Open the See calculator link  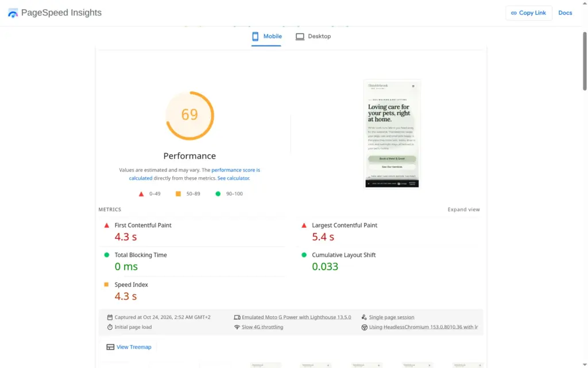[234, 178]
